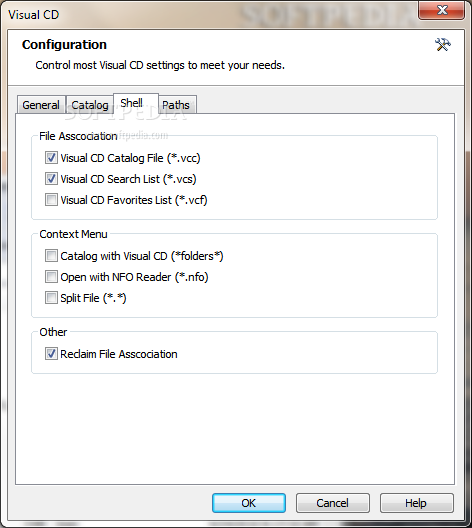Image resolution: width=472 pixels, height=528 pixels.
Task: Close the Visual CD window
Action: [x=442, y=10]
